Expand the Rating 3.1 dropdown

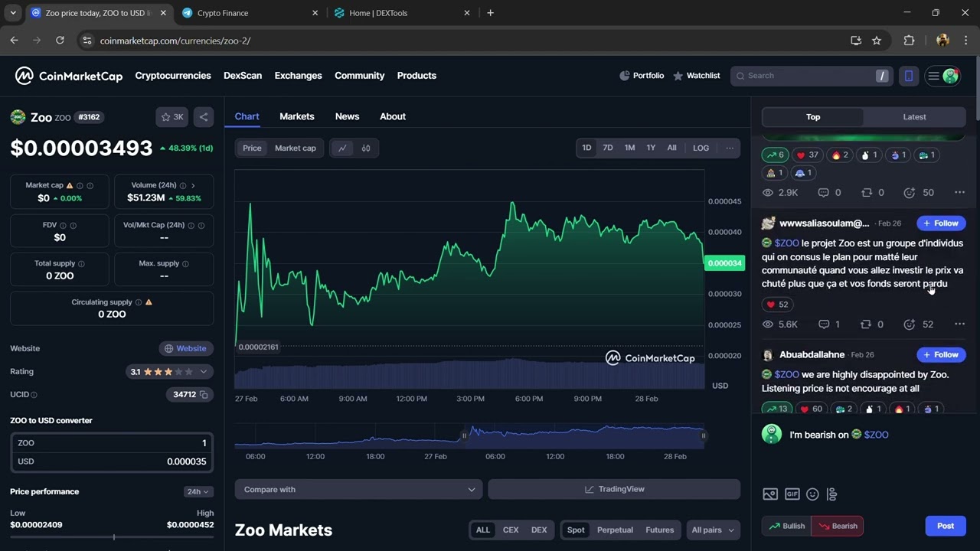point(169,372)
